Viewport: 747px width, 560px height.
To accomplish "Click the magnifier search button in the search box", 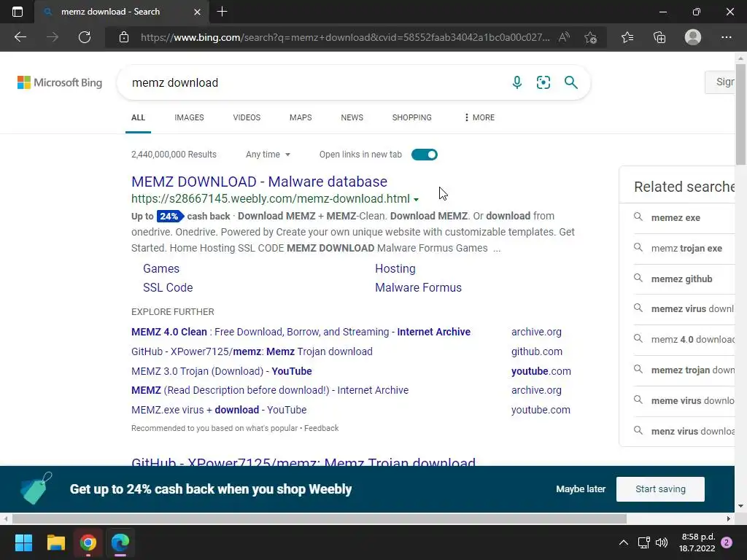I will point(570,82).
